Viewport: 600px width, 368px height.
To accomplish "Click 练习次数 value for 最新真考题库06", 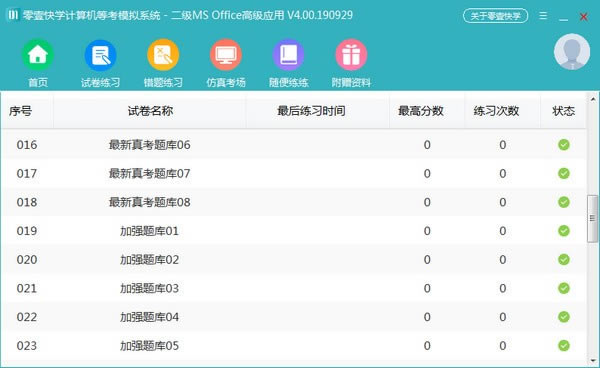I will pyautogui.click(x=502, y=145).
